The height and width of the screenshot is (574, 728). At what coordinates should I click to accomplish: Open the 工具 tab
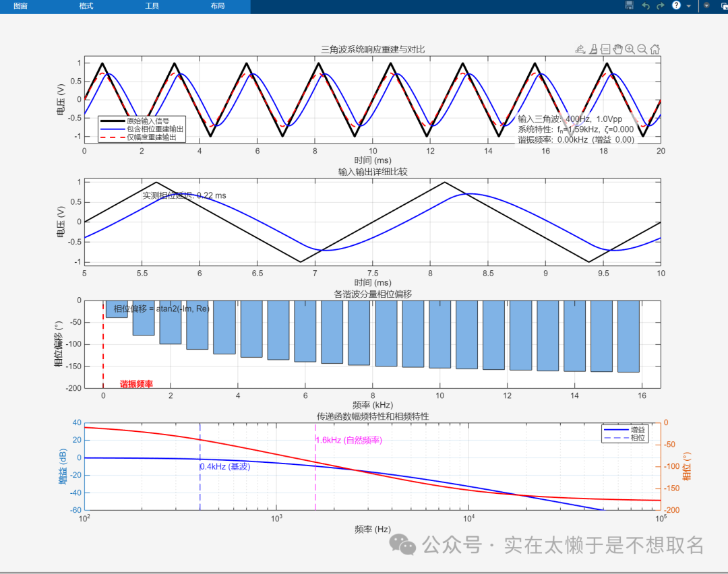(152, 5)
